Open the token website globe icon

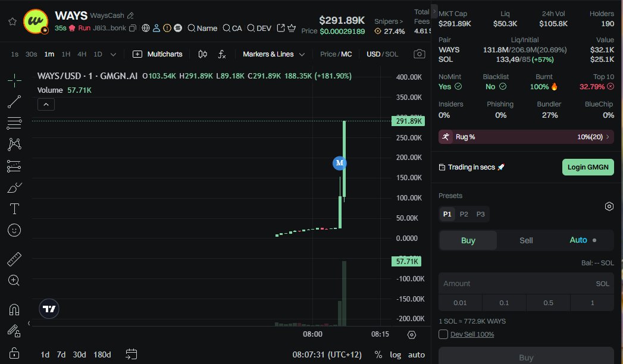[146, 28]
